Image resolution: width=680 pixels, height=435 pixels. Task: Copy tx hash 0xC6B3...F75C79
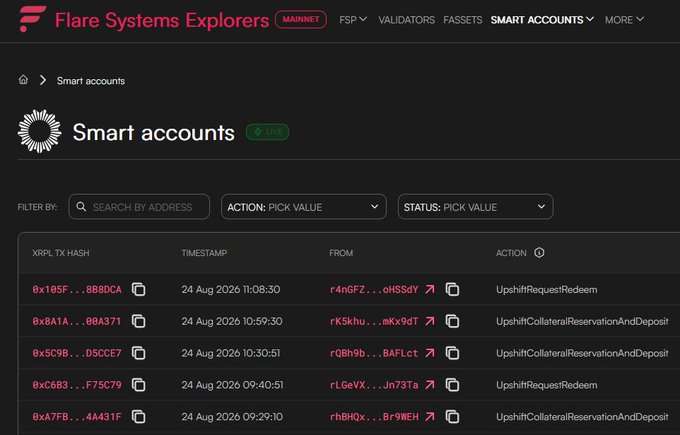[x=139, y=385]
